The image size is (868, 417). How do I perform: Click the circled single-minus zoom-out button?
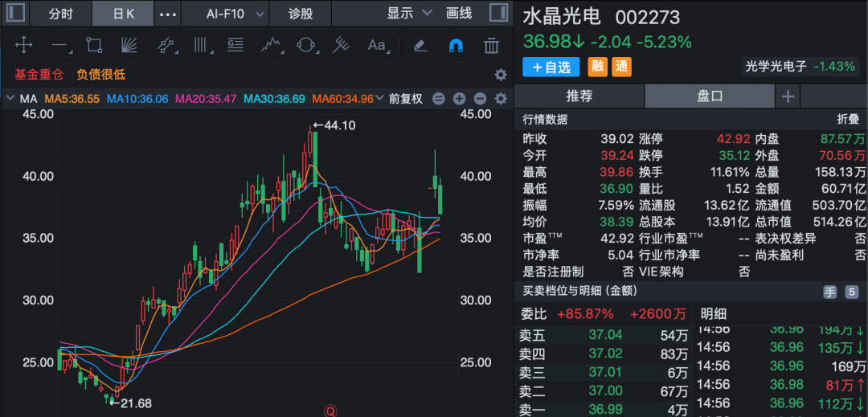(480, 99)
